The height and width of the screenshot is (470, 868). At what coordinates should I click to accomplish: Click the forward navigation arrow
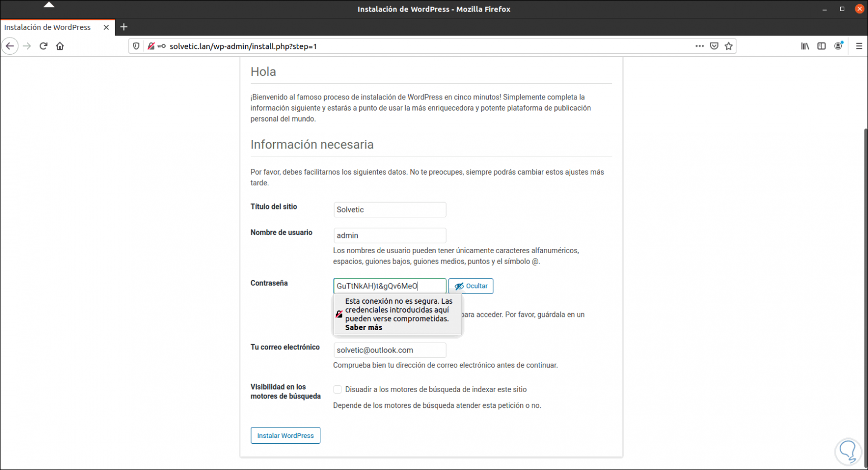pos(27,46)
